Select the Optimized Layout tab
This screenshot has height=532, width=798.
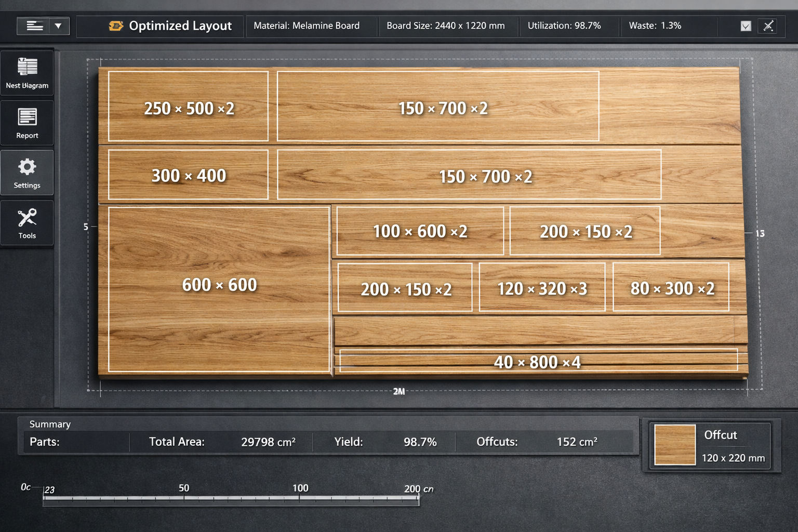click(170, 26)
